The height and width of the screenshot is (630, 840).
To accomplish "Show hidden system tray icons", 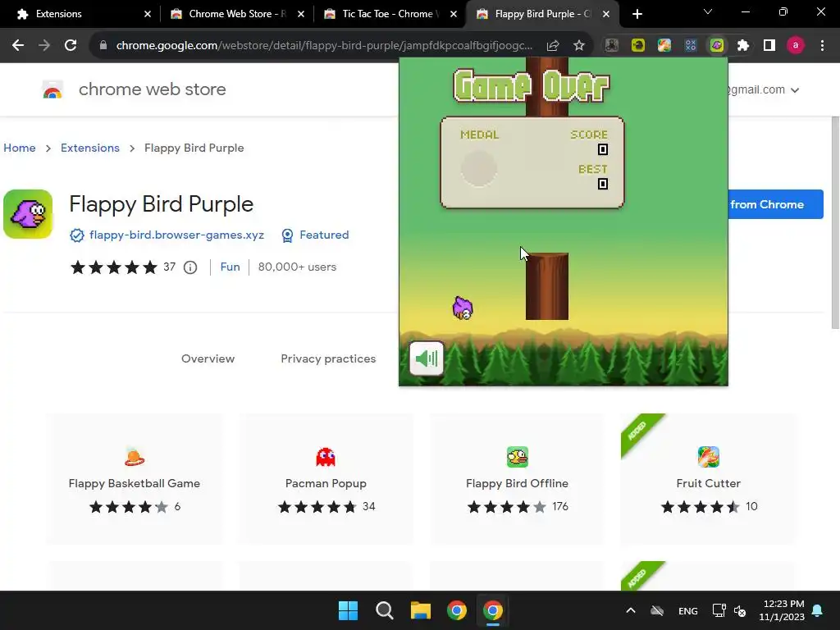I will pos(631,610).
